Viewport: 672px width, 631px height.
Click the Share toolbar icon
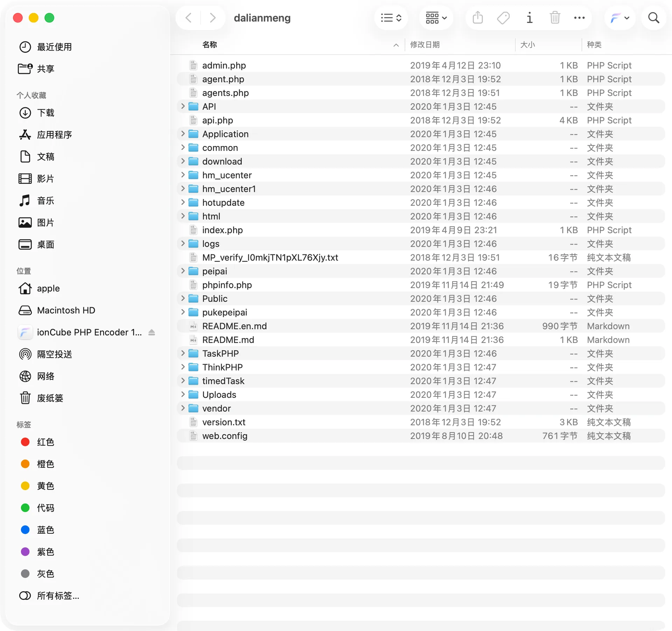pyautogui.click(x=478, y=18)
